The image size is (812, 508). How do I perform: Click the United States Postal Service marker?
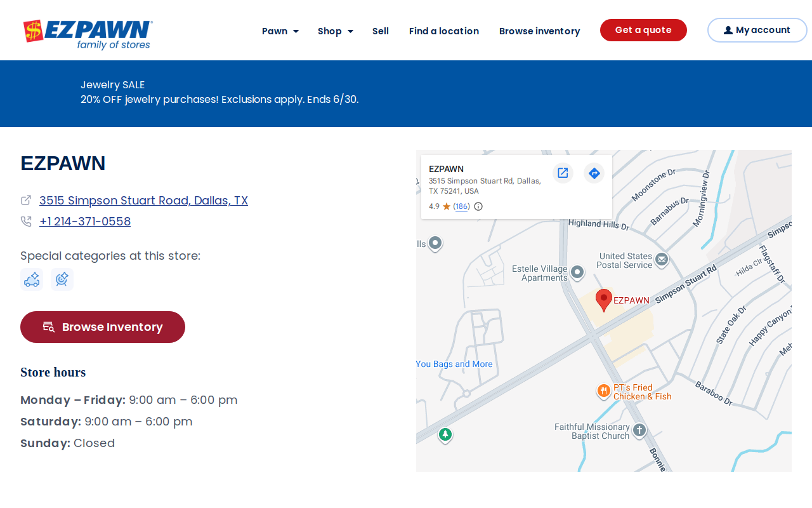(662, 260)
